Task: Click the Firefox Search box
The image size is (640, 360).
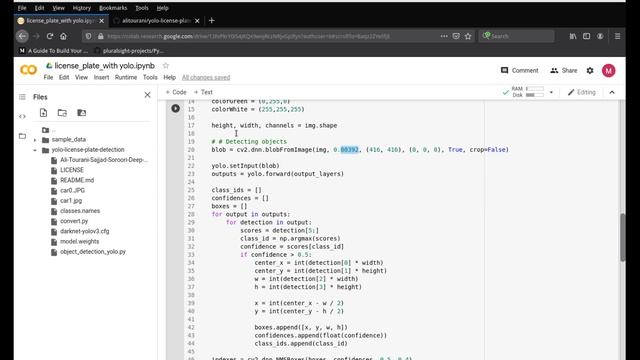Action: pos(517,36)
